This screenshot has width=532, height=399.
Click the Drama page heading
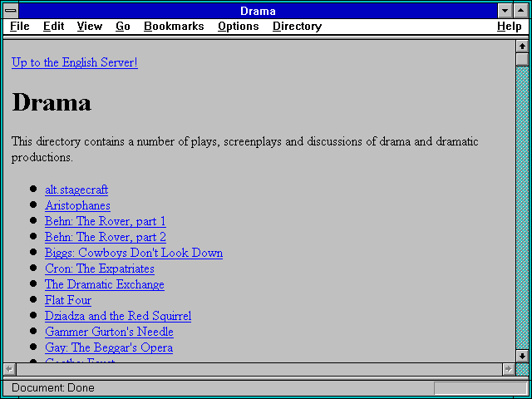pyautogui.click(x=52, y=102)
